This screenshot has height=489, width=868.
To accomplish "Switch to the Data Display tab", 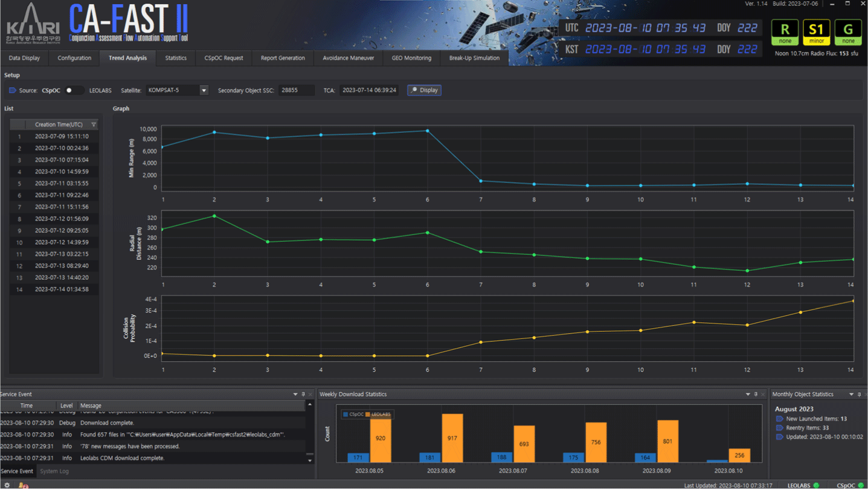I will (x=24, y=58).
